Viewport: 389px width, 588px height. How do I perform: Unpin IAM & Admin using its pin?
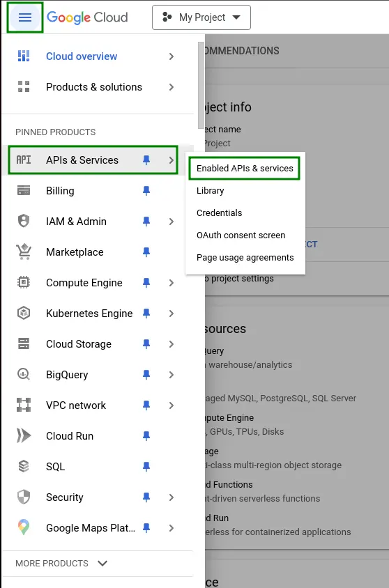(146, 222)
